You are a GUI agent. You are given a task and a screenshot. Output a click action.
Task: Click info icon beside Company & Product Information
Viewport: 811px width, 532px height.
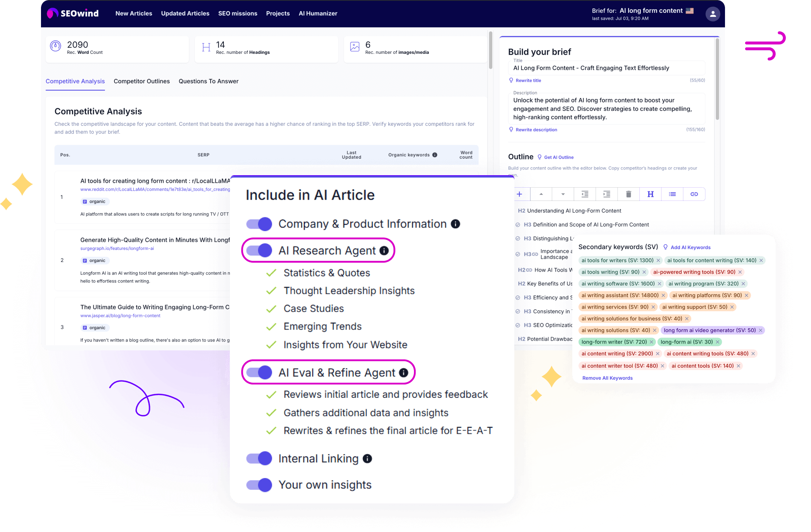(x=455, y=224)
